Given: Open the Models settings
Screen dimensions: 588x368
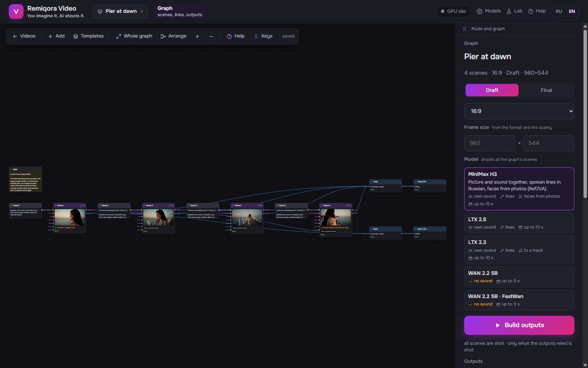Looking at the screenshot, I should (489, 11).
